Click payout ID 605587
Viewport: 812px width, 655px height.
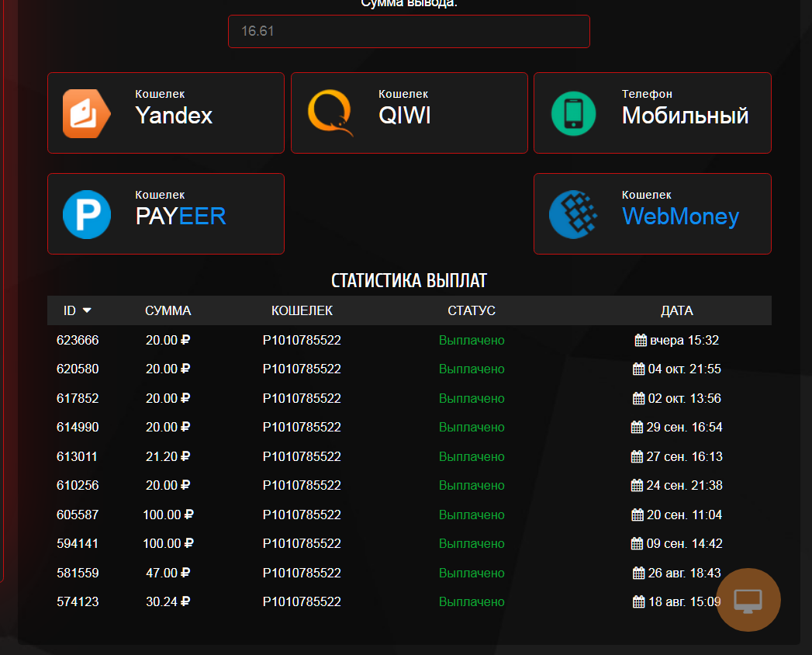78,515
